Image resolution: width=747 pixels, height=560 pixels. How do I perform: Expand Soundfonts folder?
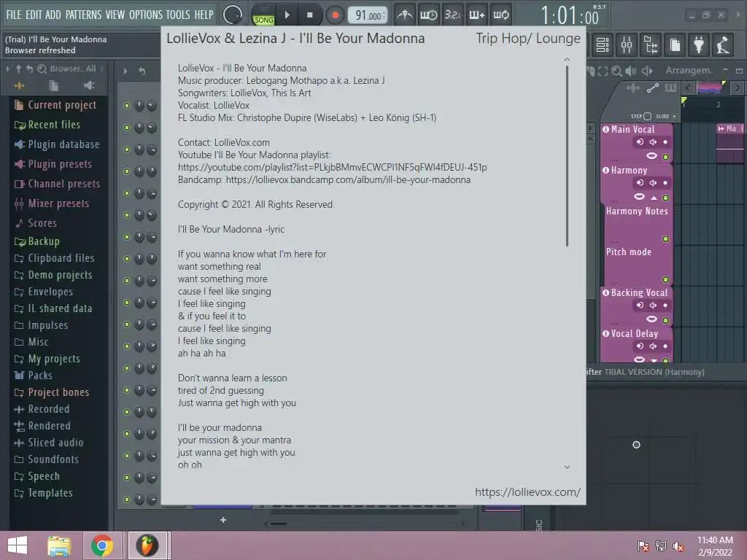(x=46, y=459)
